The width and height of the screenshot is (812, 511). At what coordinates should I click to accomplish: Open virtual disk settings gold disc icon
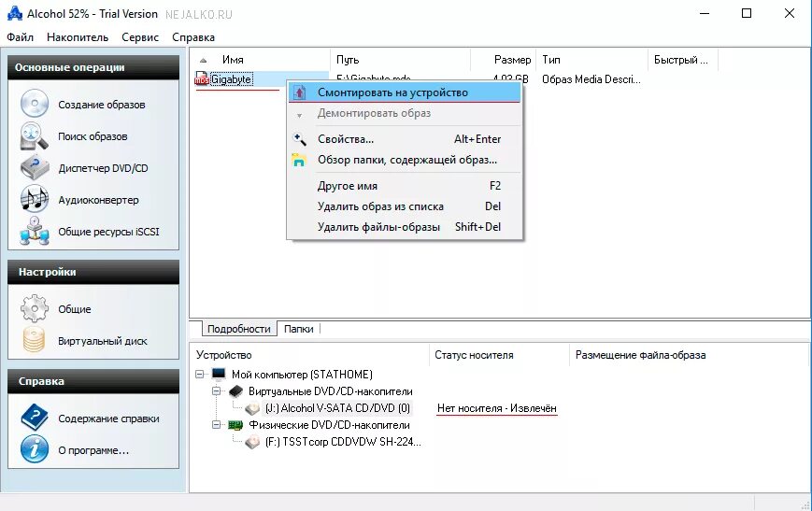pos(35,340)
